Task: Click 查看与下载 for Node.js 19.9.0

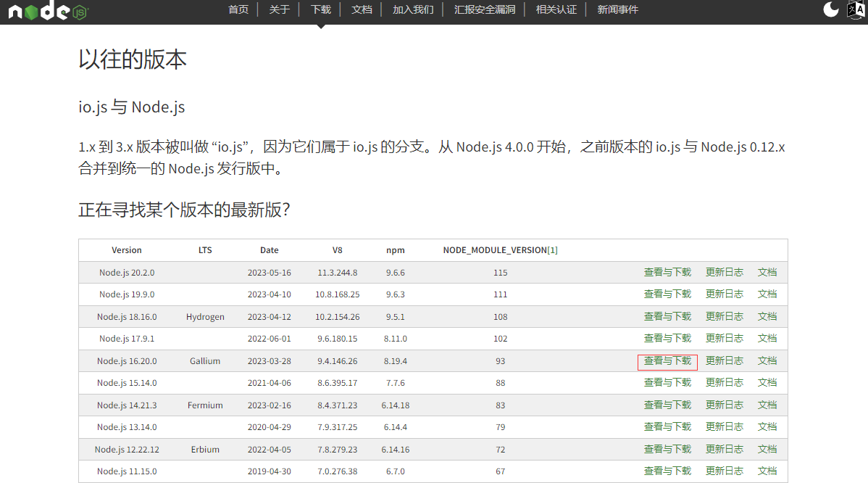Action: (667, 294)
